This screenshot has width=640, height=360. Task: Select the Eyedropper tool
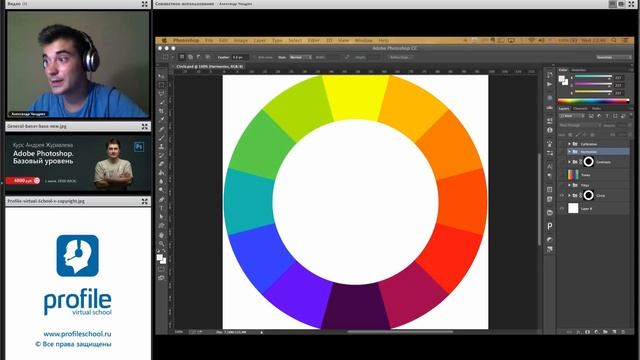[162, 120]
